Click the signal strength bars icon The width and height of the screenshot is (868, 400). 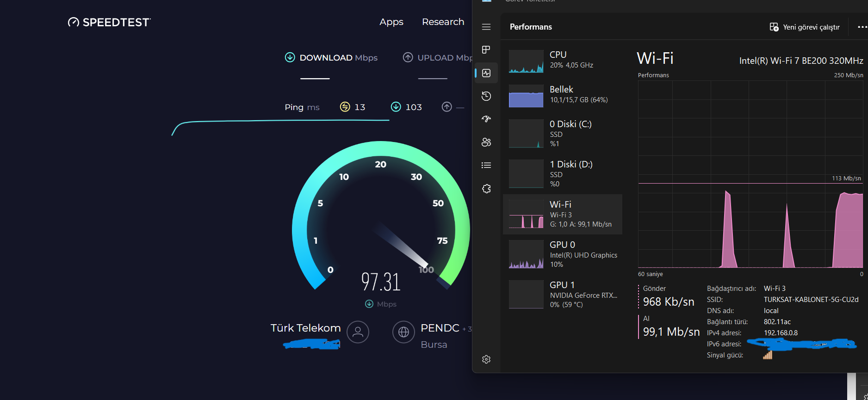[768, 355]
